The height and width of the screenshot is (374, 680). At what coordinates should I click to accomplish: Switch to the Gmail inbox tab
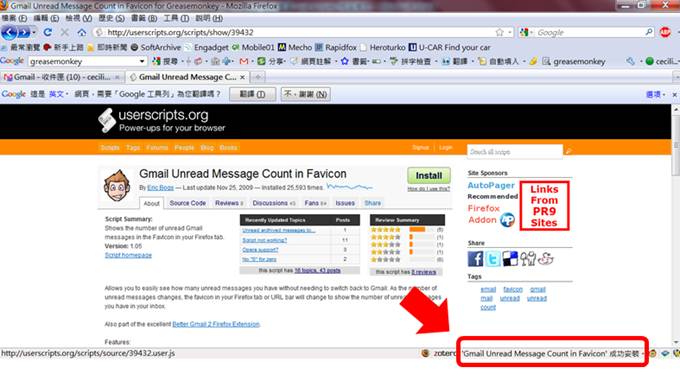(x=62, y=77)
